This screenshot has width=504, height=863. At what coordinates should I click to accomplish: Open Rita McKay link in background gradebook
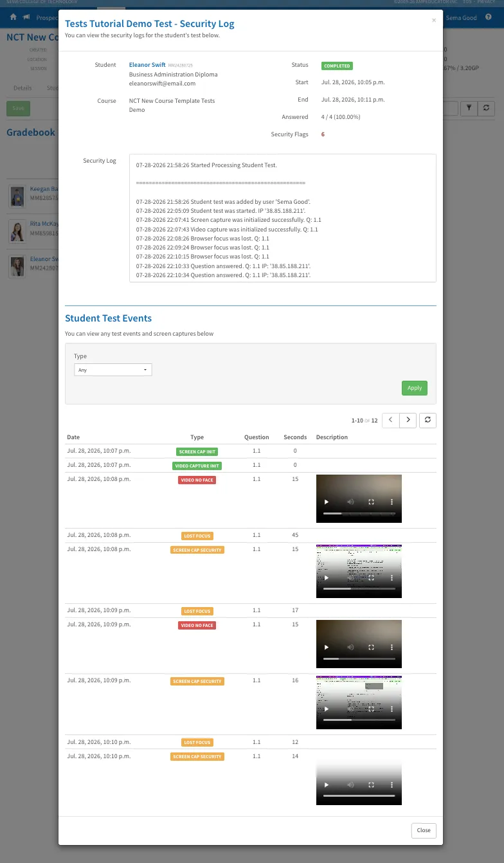coord(44,224)
